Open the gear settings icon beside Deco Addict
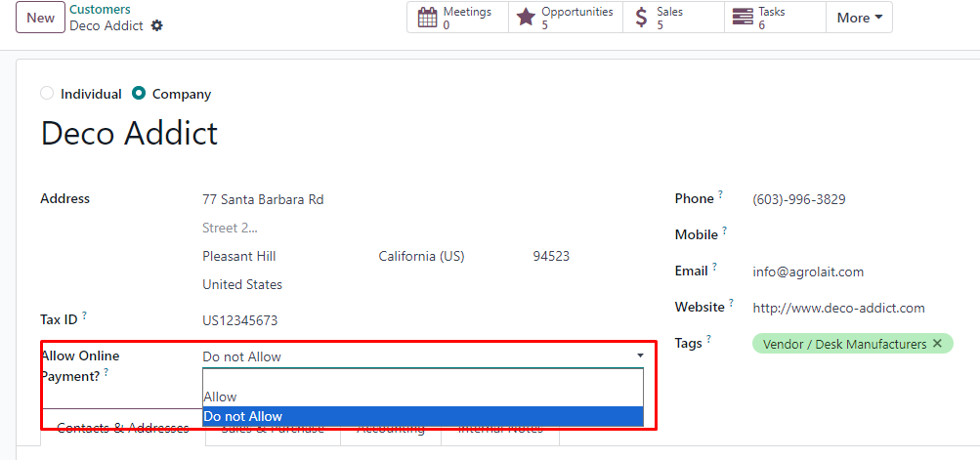 (x=157, y=25)
